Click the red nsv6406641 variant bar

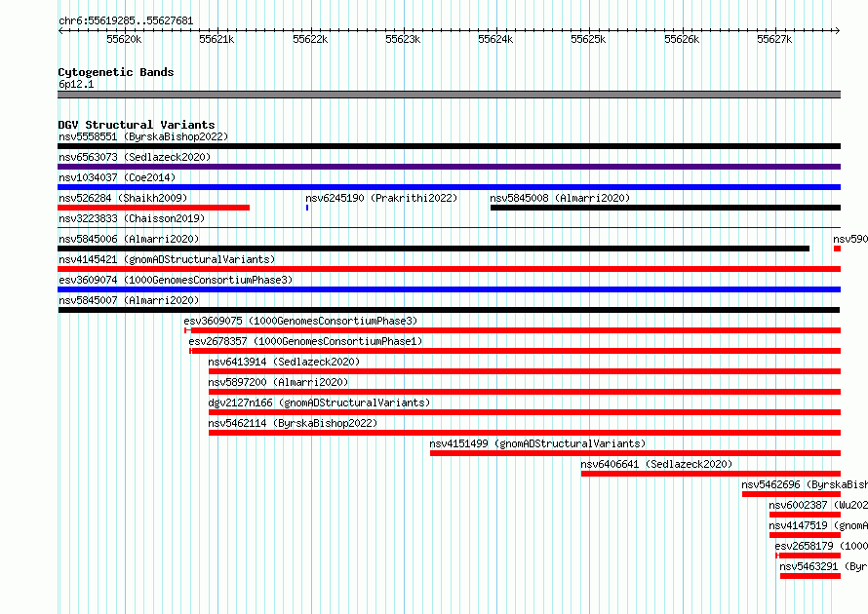coord(711,474)
